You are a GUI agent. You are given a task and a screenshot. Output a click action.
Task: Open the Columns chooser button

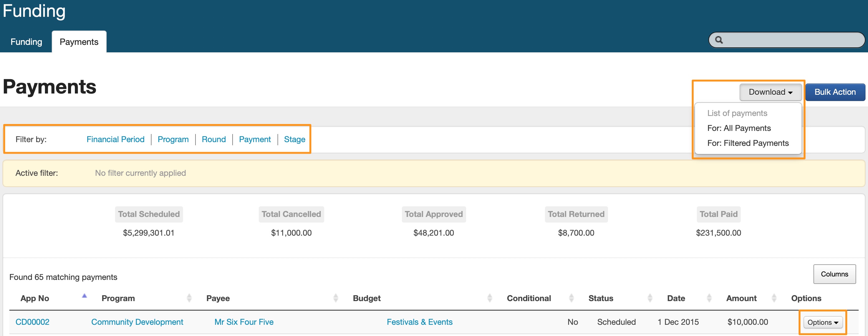(834, 274)
